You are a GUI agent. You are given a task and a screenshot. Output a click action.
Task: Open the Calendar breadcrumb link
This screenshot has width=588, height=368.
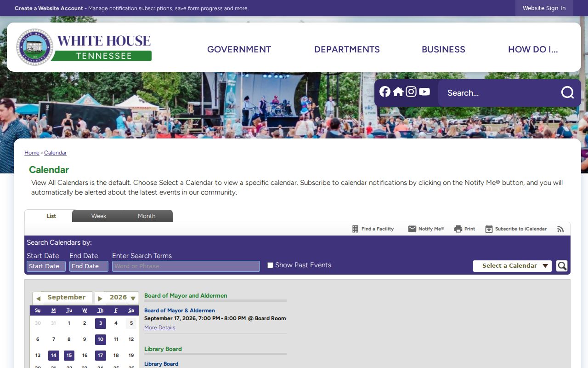tap(55, 153)
